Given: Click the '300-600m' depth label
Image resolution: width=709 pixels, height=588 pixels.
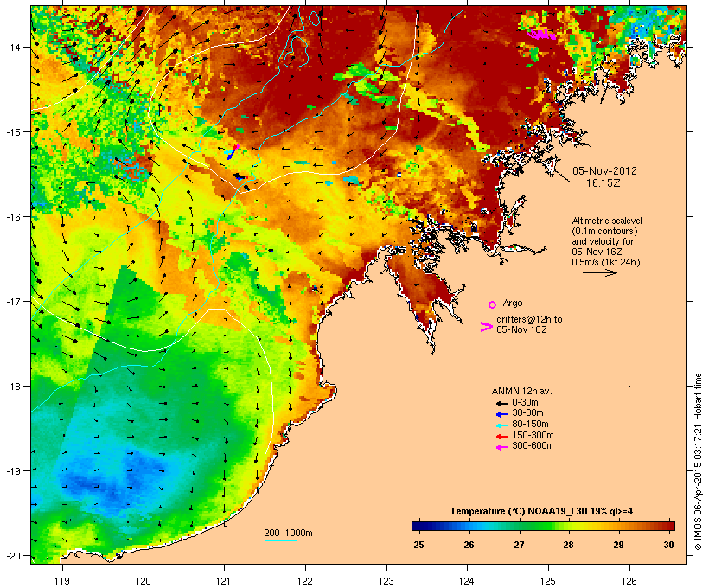Looking at the screenshot, I should pyautogui.click(x=533, y=446).
